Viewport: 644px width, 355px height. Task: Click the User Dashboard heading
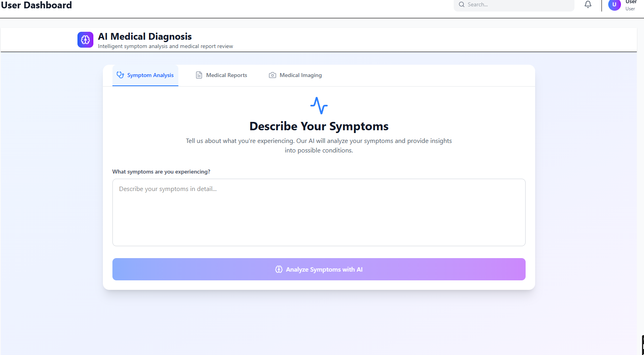(x=37, y=5)
